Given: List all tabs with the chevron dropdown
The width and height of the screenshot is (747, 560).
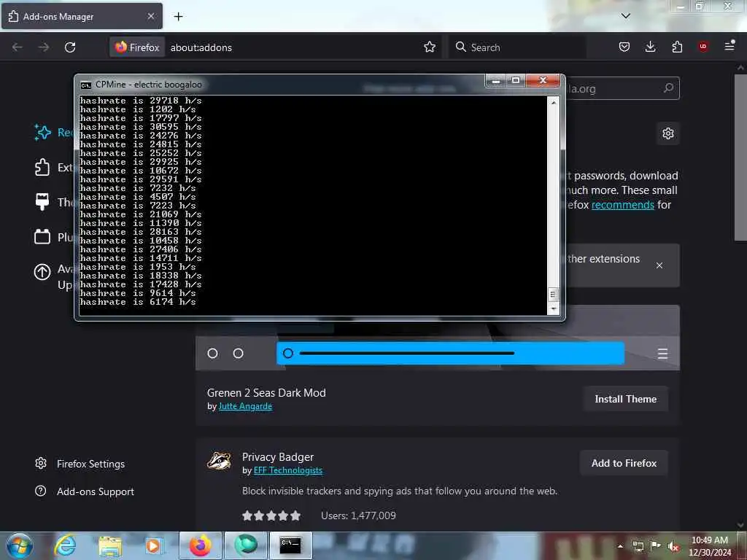Looking at the screenshot, I should coord(626,16).
